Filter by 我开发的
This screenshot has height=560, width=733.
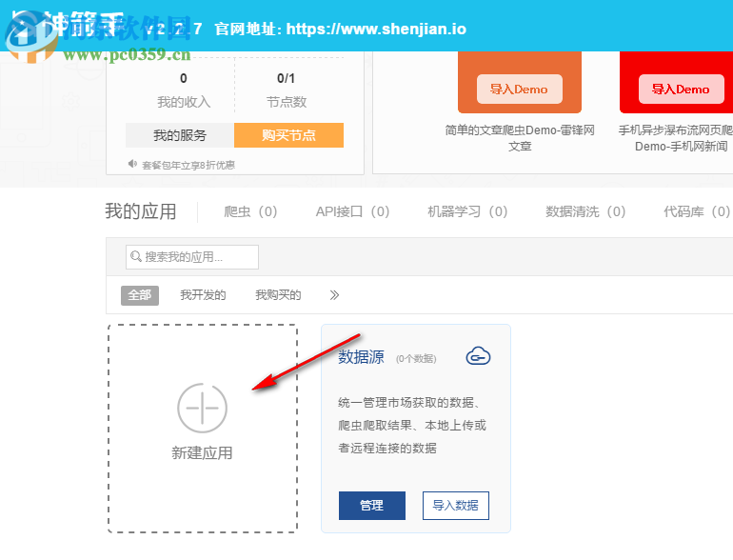(203, 295)
